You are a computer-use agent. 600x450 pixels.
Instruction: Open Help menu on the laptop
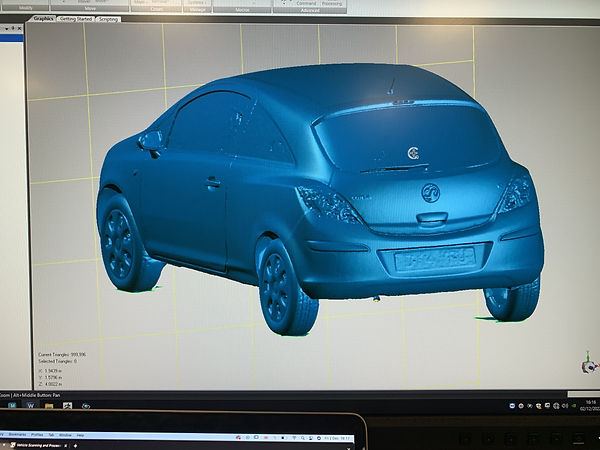pos(80,435)
